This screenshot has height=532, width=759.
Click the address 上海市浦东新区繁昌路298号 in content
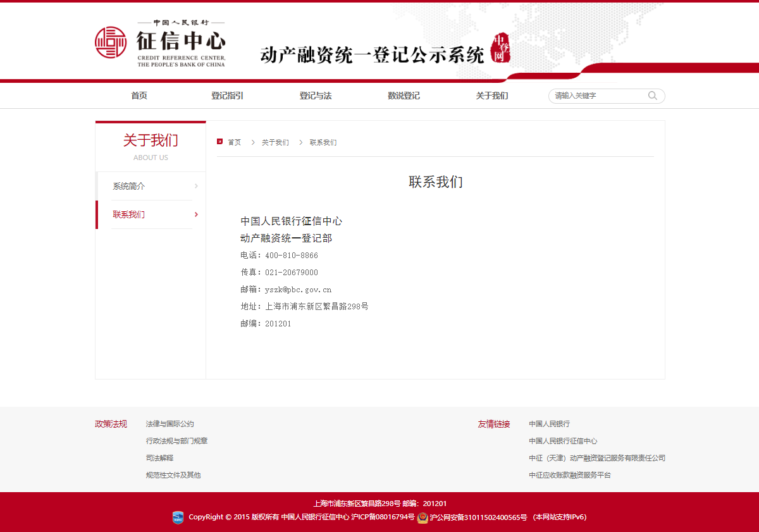tap(317, 307)
